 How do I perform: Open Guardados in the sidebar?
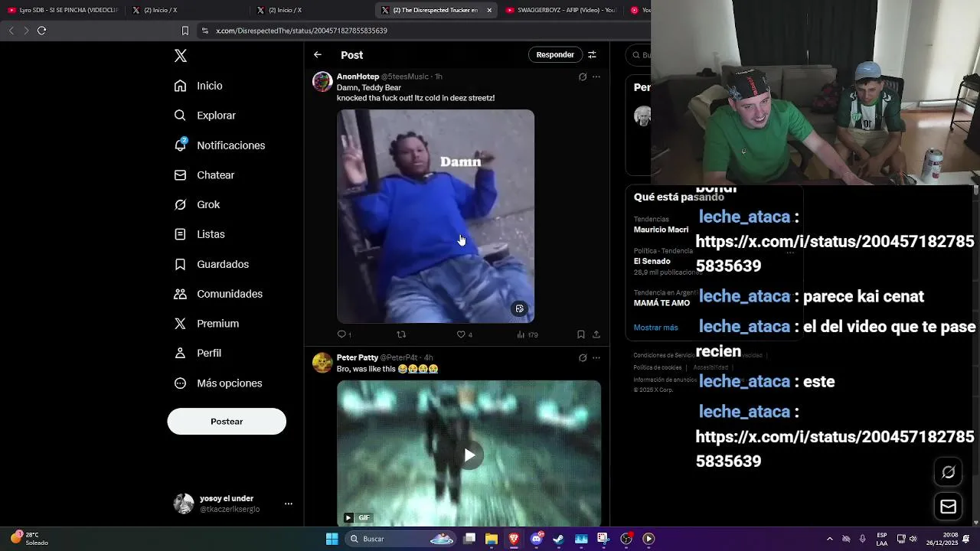click(x=212, y=265)
